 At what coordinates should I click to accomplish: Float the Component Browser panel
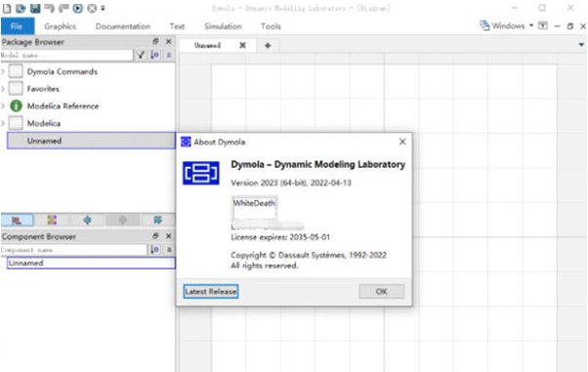pos(155,236)
